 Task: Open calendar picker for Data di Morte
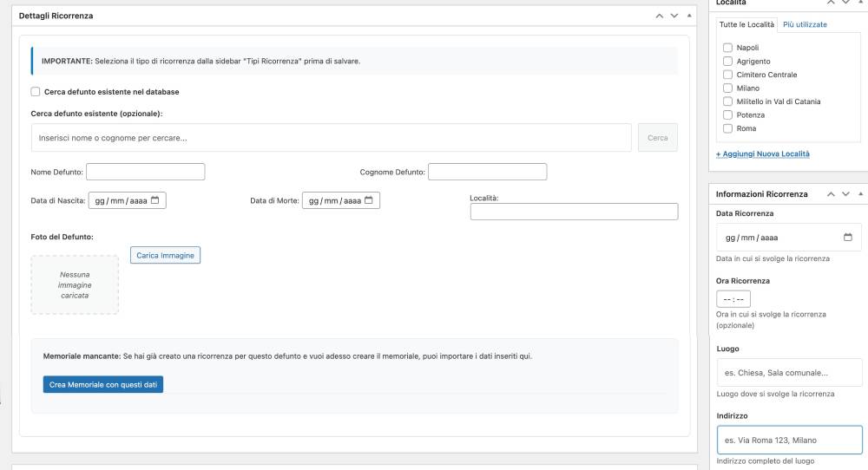click(369, 200)
